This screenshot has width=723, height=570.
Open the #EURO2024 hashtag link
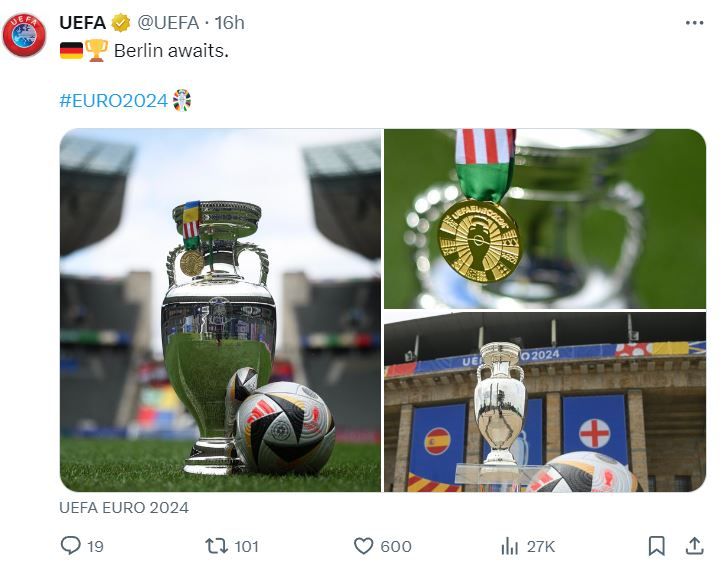click(113, 101)
